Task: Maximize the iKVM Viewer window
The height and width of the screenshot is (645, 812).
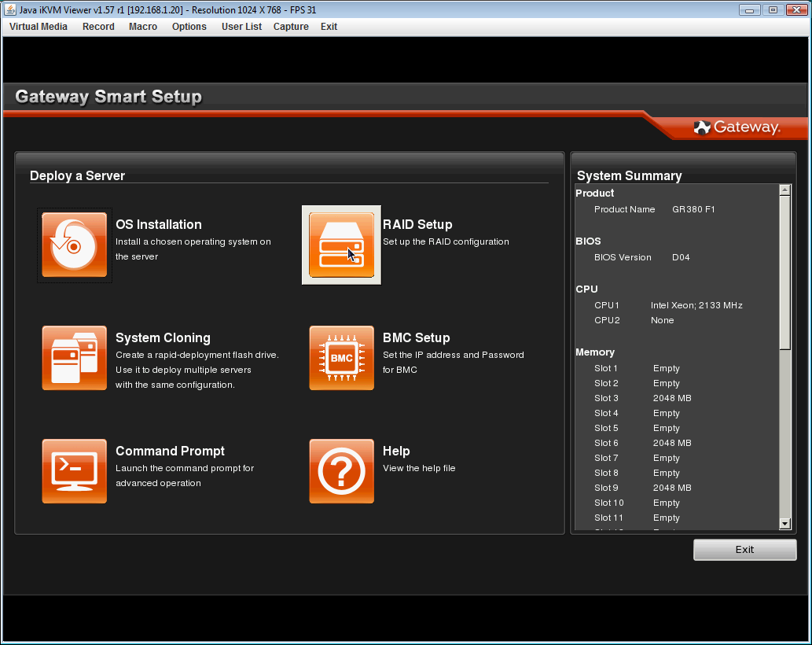Action: point(773,10)
